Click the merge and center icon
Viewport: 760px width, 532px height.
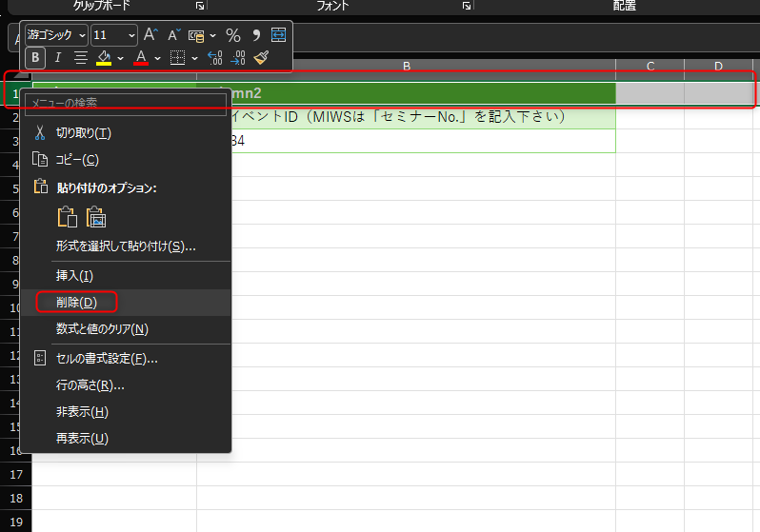coord(279,35)
